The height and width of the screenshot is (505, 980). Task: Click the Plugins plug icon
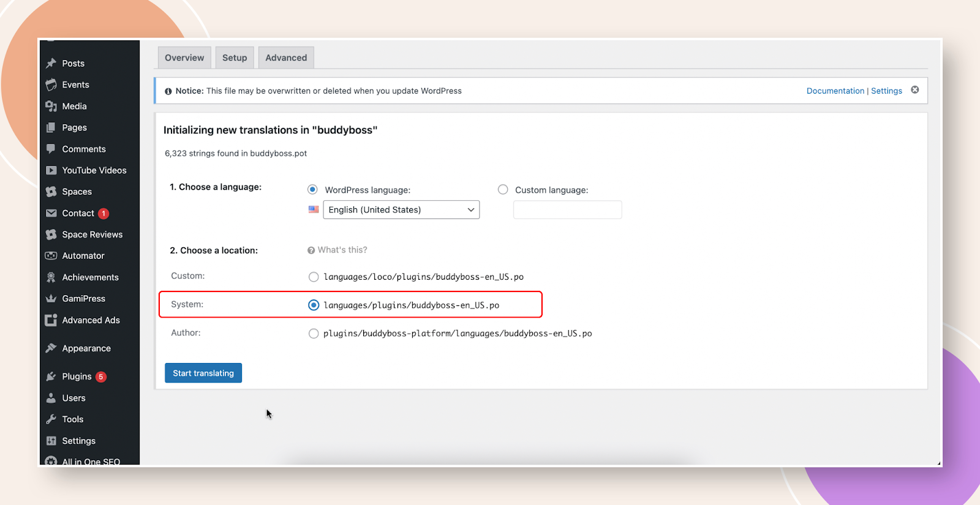point(51,376)
